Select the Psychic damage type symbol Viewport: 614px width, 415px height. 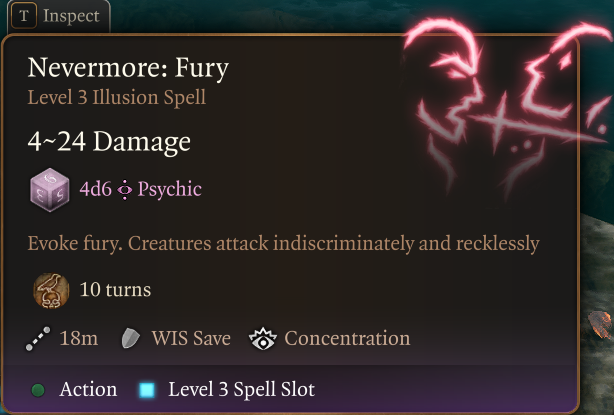click(125, 190)
